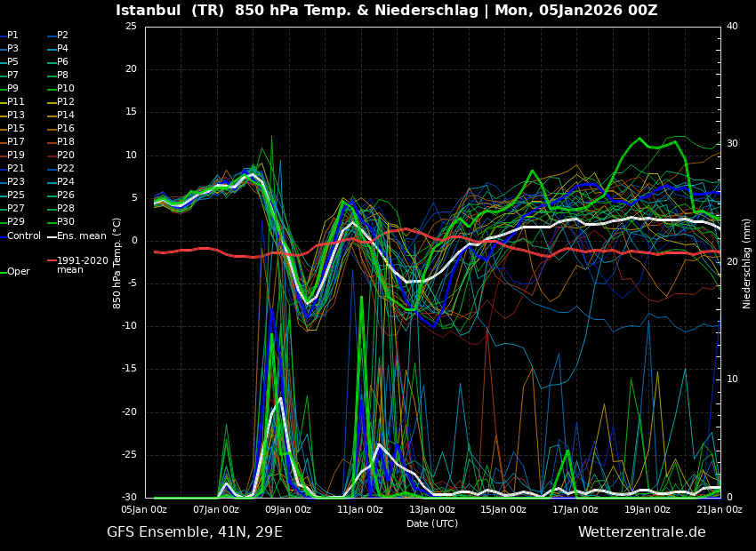This screenshot has width=756, height=551.
Task: Click the P25 legend label
Action: pos(15,195)
